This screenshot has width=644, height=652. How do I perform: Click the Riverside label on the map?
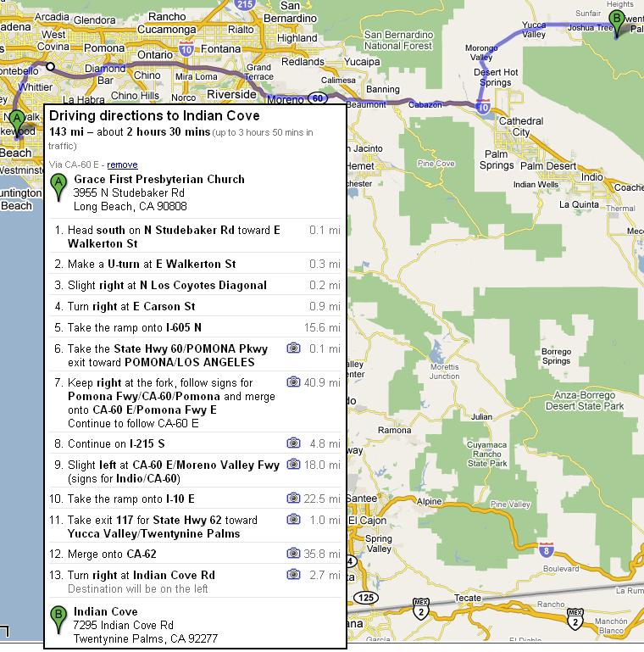[x=231, y=94]
